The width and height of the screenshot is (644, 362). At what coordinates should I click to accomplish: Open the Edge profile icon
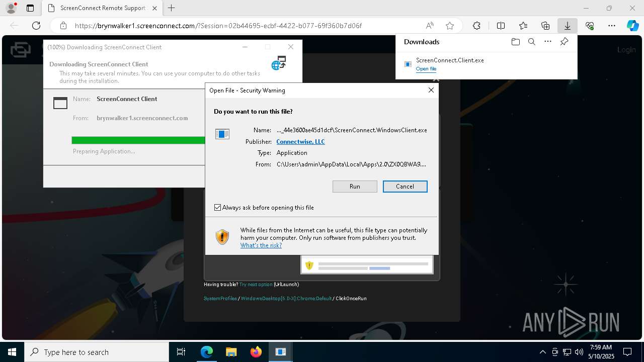[11, 8]
